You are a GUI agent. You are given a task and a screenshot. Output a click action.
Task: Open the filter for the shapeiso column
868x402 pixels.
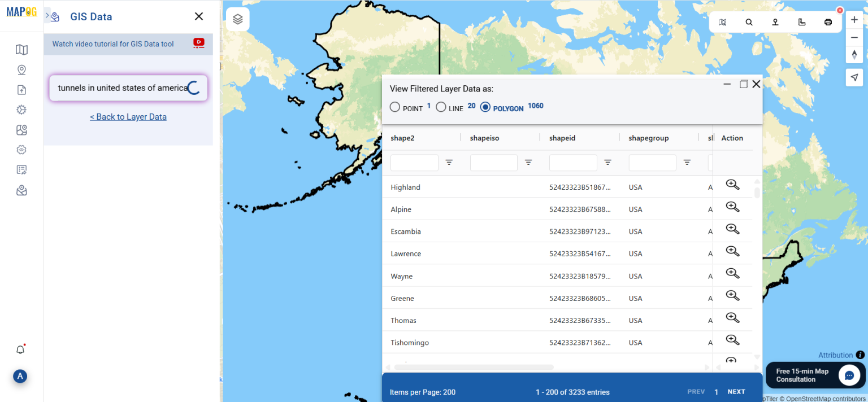528,162
